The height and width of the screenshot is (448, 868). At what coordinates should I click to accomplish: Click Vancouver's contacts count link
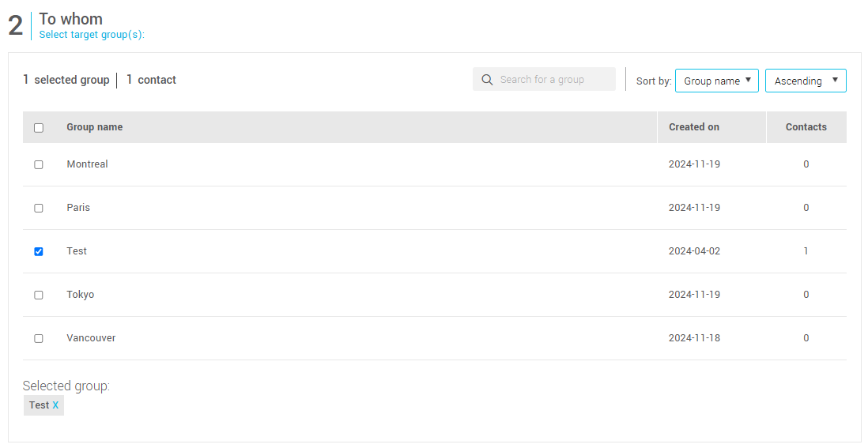tap(806, 338)
